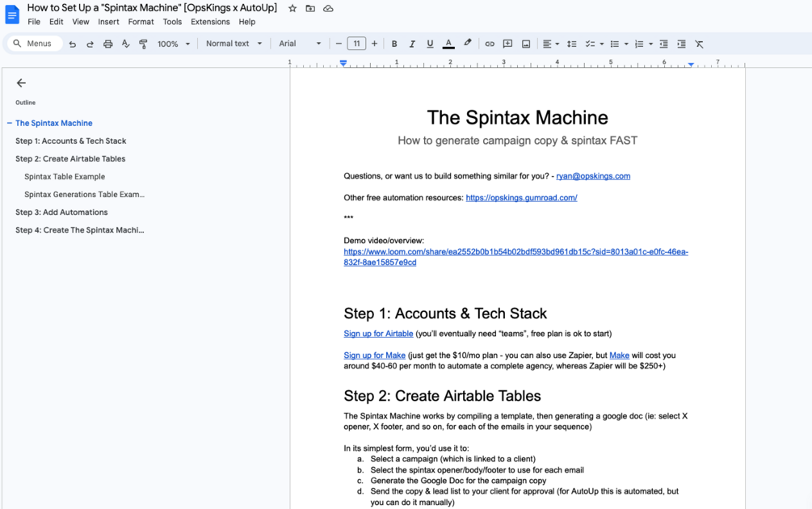Toggle italic formatting
812x509 pixels.
coord(412,44)
